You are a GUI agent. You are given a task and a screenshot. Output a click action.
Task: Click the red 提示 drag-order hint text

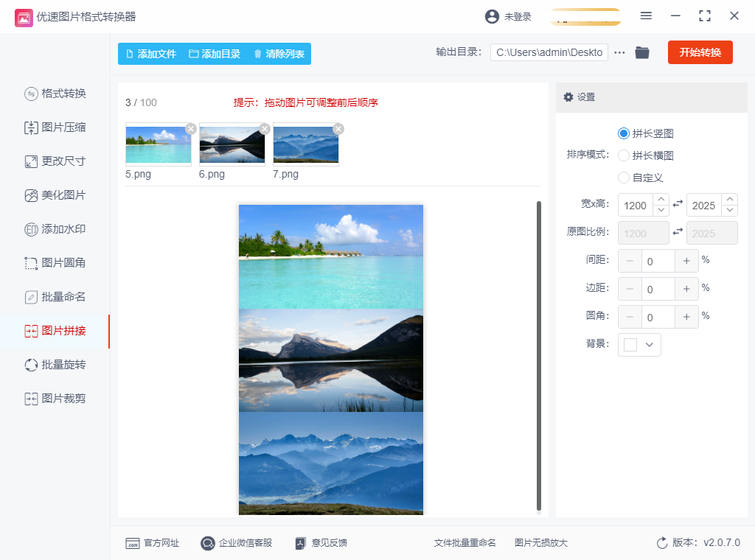click(x=306, y=102)
